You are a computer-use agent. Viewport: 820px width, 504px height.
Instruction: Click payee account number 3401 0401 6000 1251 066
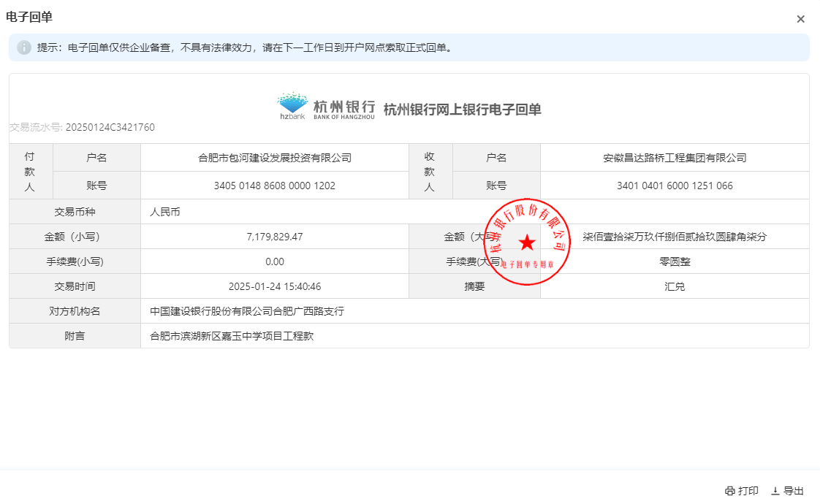[675, 186]
